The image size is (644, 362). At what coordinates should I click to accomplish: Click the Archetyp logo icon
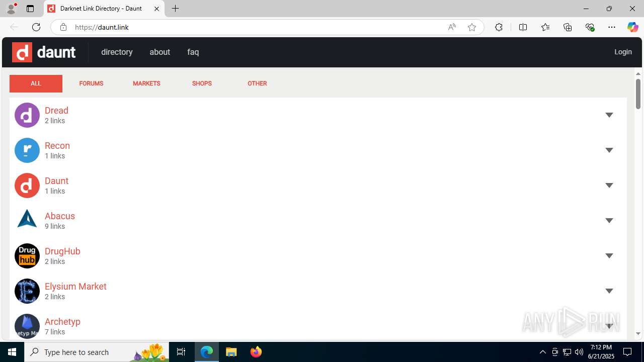[27, 326]
